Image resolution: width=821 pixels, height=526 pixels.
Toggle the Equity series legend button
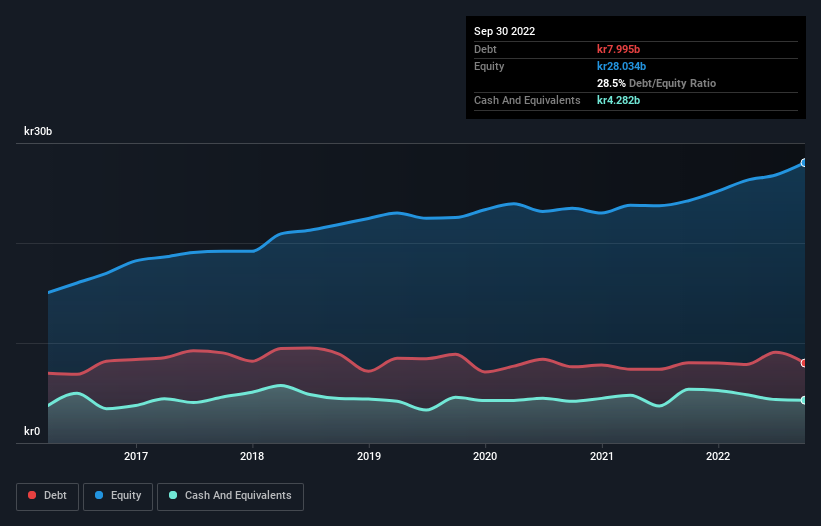coord(118,496)
